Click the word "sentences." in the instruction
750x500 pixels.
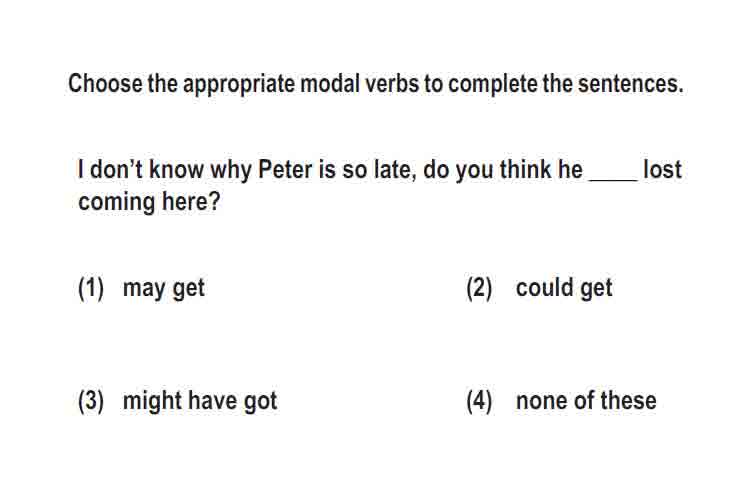(x=630, y=84)
